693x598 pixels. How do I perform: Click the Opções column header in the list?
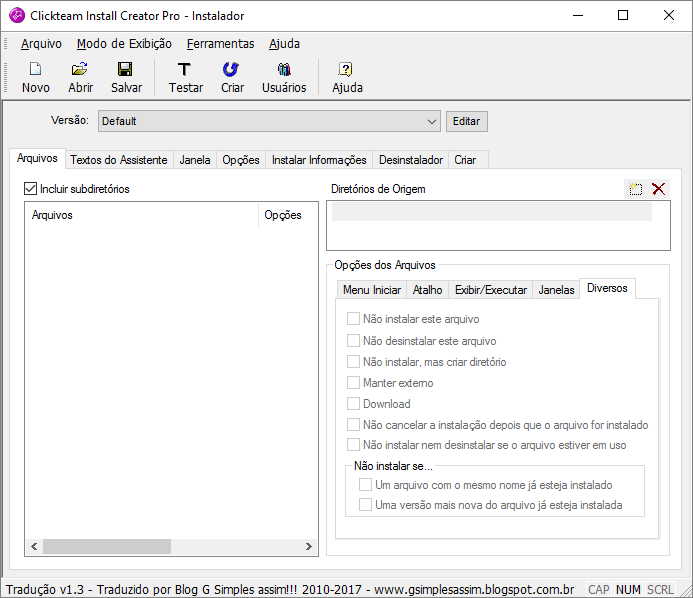(x=288, y=215)
